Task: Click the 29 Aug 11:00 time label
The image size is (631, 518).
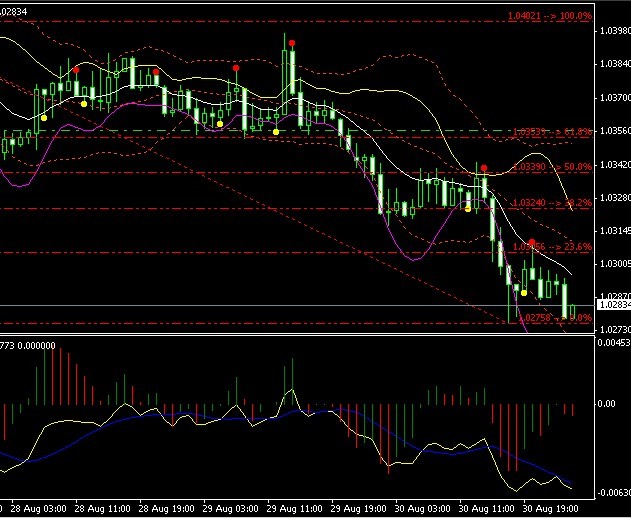Action: point(295,508)
